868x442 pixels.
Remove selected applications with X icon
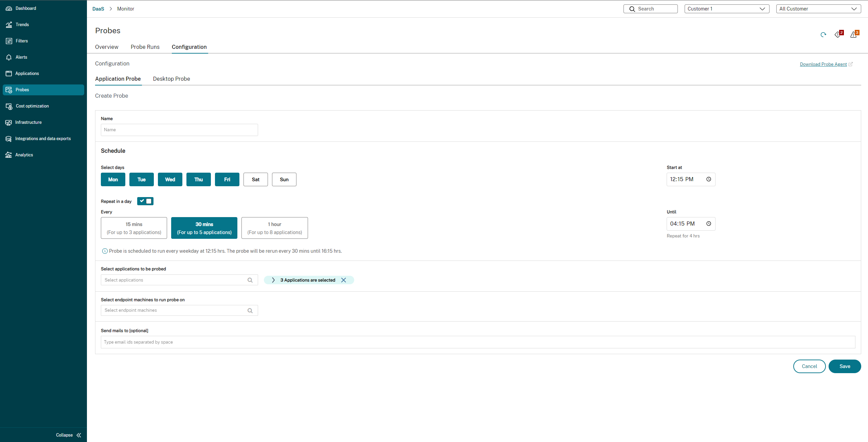click(344, 280)
